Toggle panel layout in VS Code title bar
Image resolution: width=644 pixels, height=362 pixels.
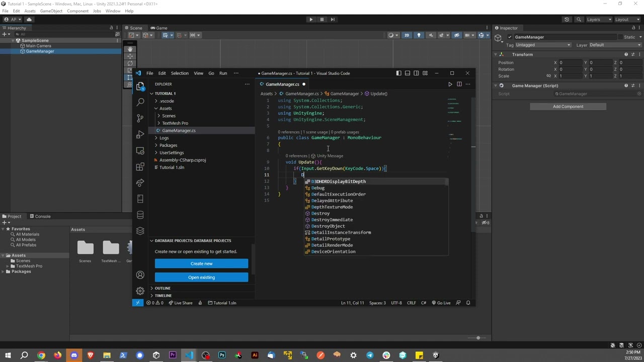(x=408, y=73)
